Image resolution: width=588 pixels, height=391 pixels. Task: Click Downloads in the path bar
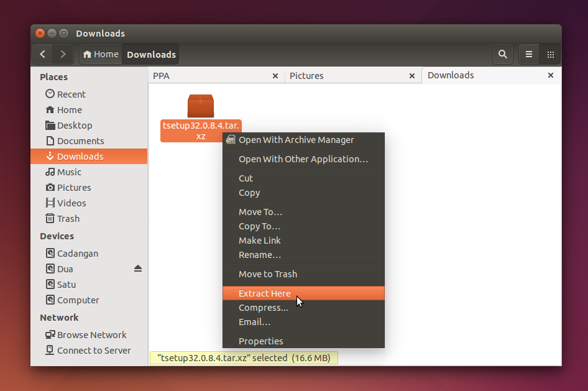pos(151,54)
